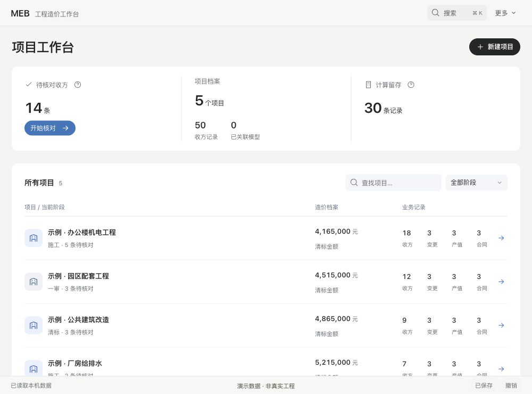Click the building icon for 办公楼机电工程

tap(34, 238)
